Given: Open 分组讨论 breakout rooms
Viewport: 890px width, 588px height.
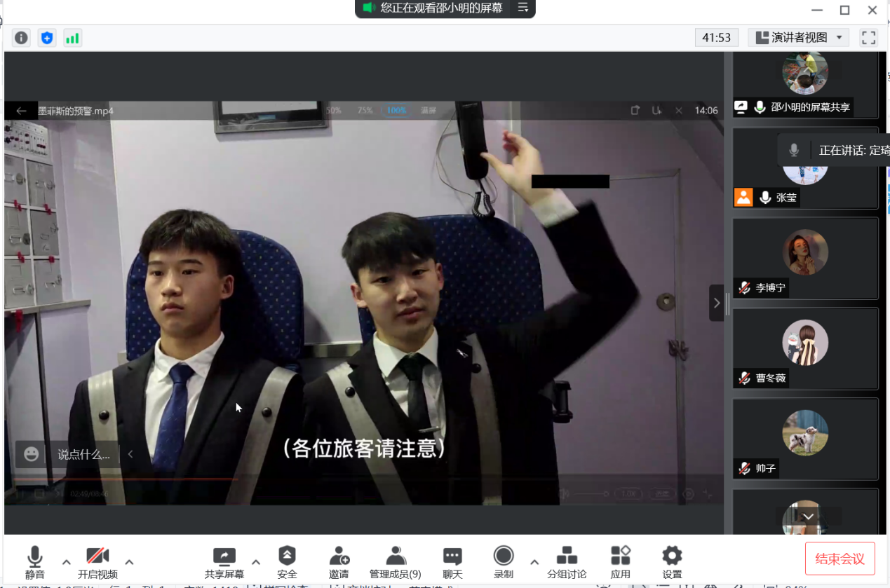Looking at the screenshot, I should 567,563.
